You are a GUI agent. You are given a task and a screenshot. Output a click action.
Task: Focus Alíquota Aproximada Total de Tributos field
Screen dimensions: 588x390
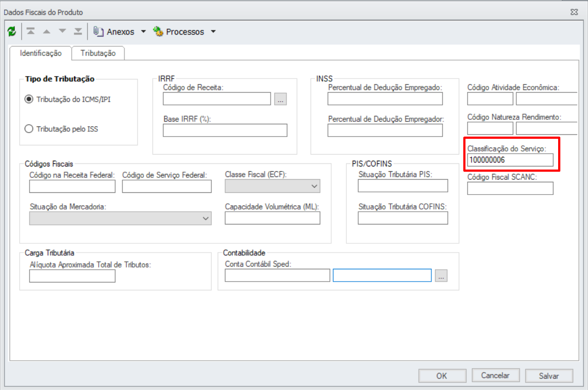(x=72, y=276)
